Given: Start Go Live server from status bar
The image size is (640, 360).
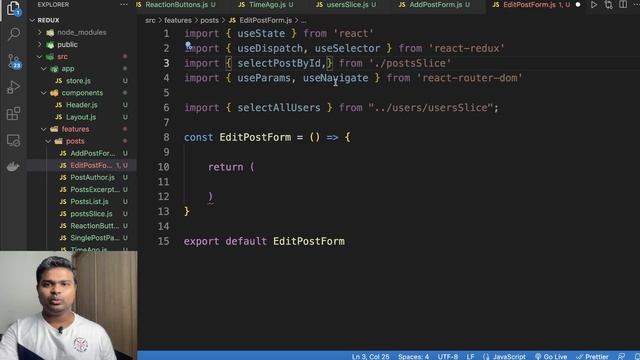Looking at the screenshot, I should [x=551, y=356].
